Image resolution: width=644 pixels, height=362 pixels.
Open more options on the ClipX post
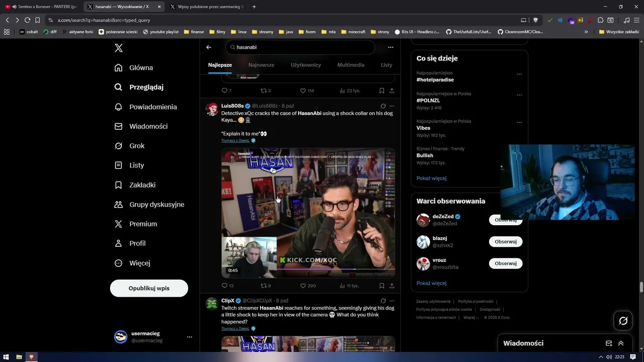click(392, 301)
